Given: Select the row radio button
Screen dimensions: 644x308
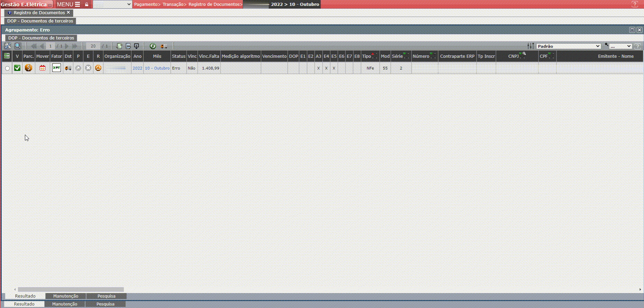Looking at the screenshot, I should (7, 69).
